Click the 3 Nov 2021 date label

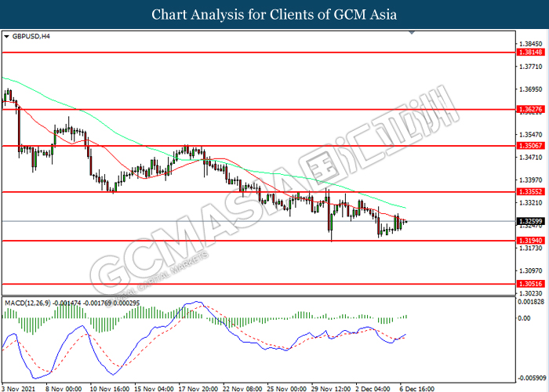point(19,389)
